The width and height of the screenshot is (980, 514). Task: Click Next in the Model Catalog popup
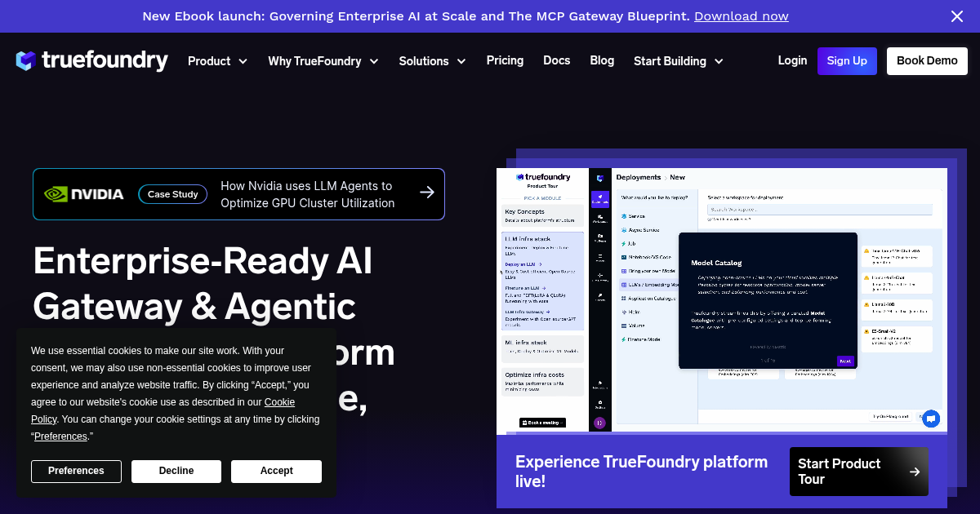[845, 361]
